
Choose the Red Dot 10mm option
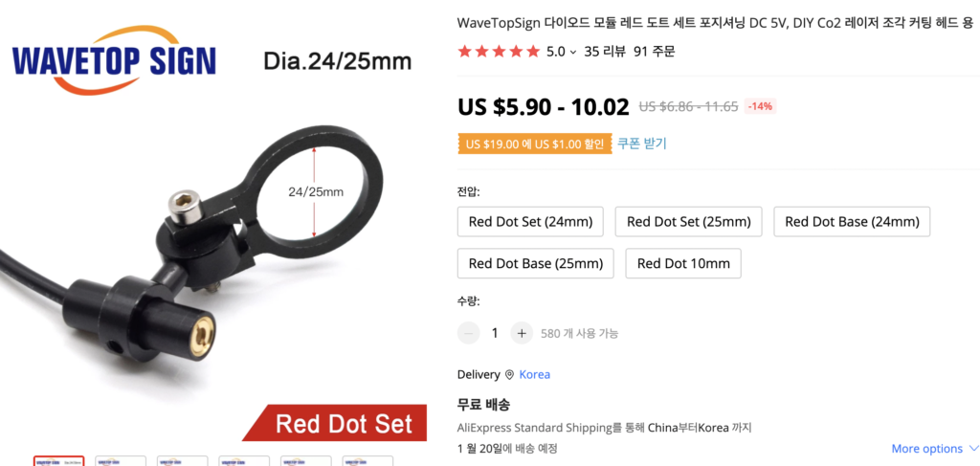point(682,263)
